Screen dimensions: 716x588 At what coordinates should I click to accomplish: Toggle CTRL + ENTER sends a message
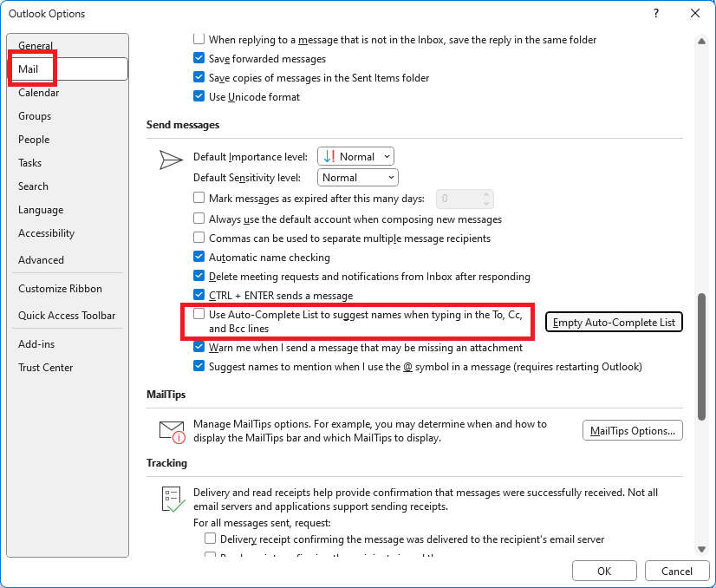[x=199, y=294]
